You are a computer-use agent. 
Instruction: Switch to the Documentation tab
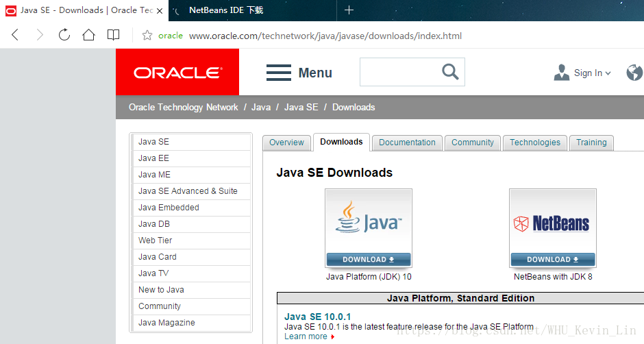(407, 143)
